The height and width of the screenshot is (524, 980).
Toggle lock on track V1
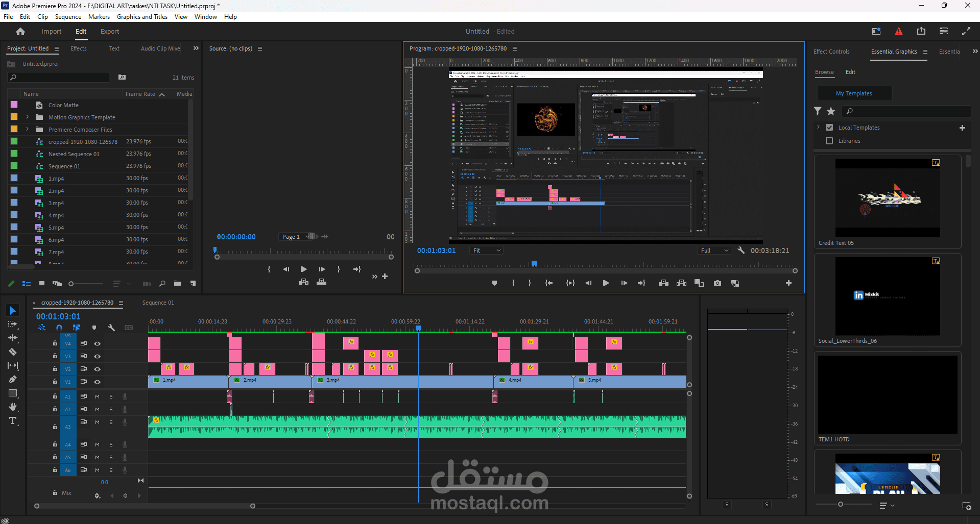55,382
